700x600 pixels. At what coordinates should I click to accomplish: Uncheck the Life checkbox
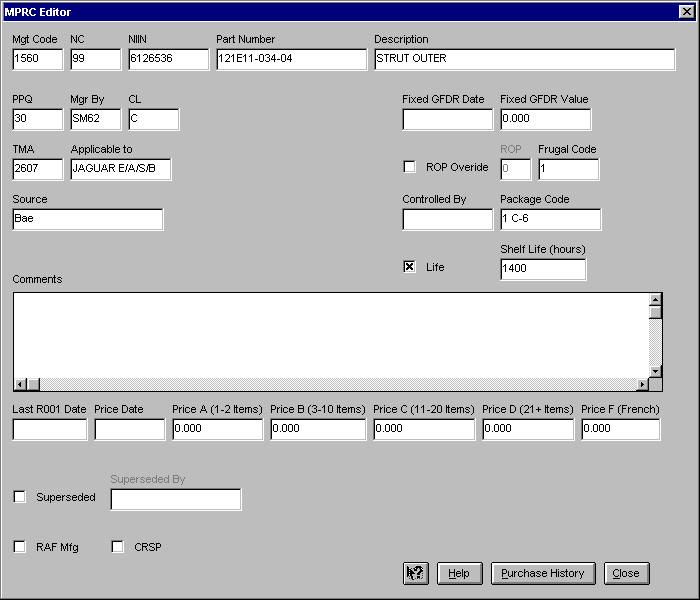click(409, 267)
